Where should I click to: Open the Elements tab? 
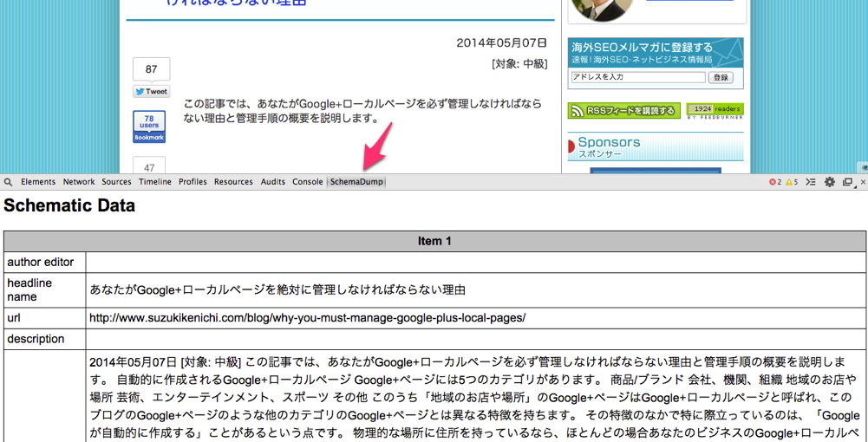38,181
